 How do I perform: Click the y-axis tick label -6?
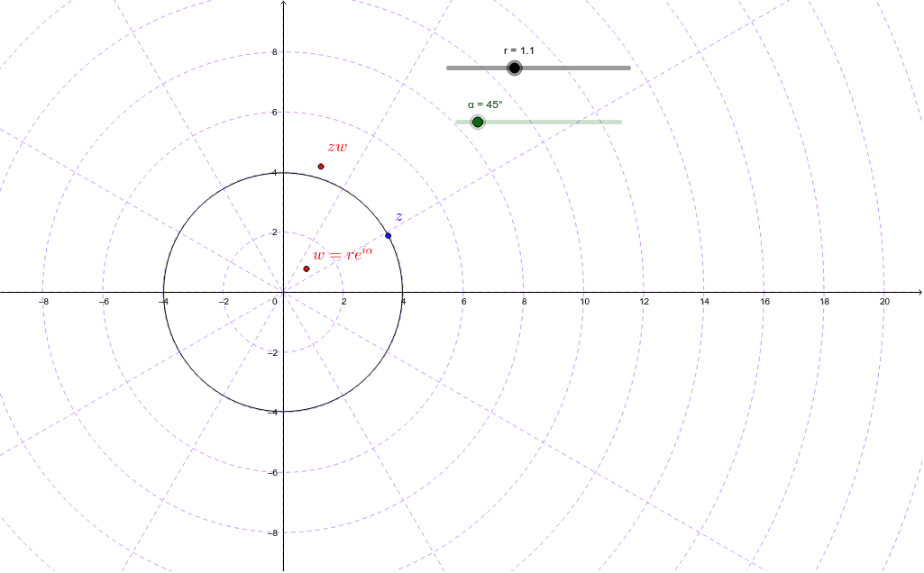pos(272,472)
